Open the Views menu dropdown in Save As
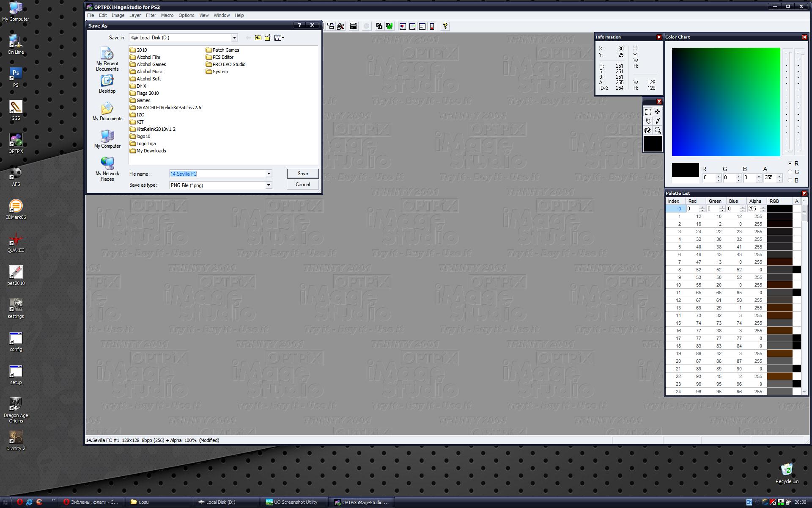Screen dimensions: 812x508 (x=279, y=38)
